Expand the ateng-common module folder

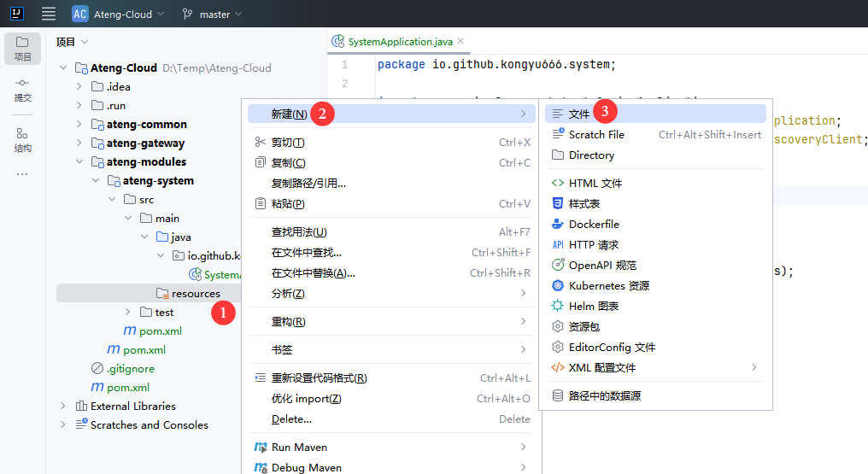[79, 124]
